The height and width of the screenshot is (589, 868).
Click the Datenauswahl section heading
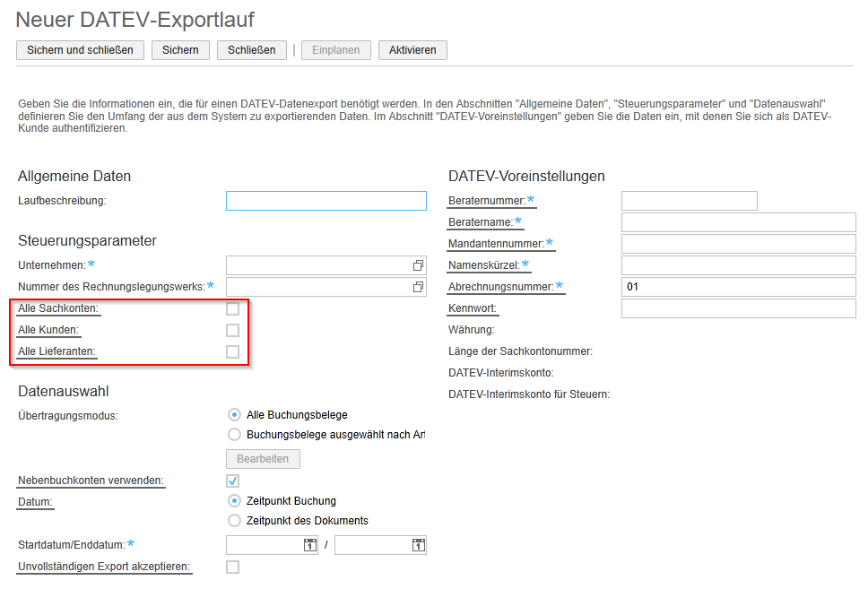[64, 392]
